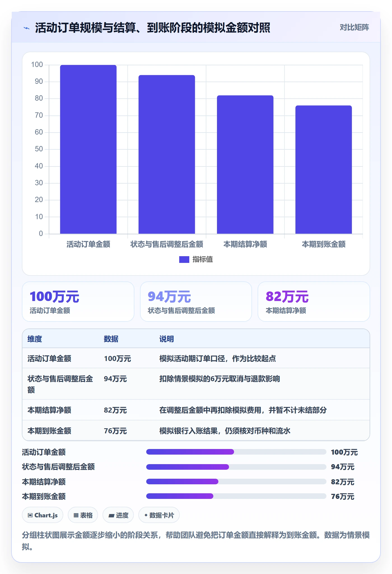Click the diamond icon in 数据卡片 chip
The height and width of the screenshot is (574, 392).
[x=146, y=515]
